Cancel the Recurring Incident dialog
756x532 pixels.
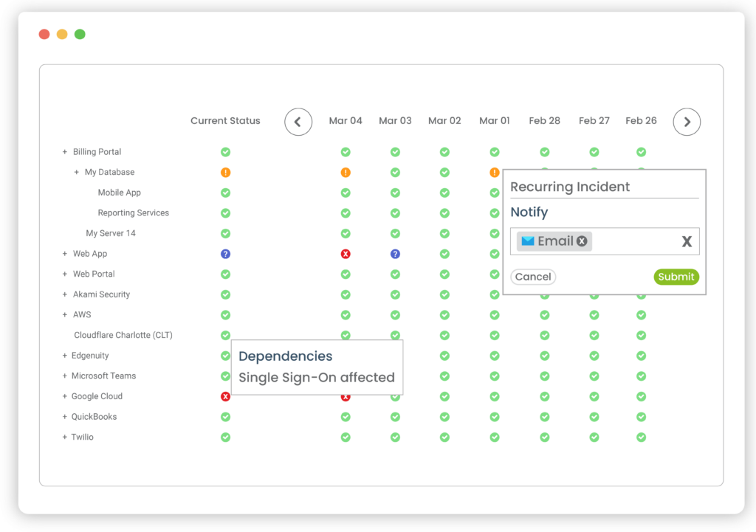(x=533, y=277)
